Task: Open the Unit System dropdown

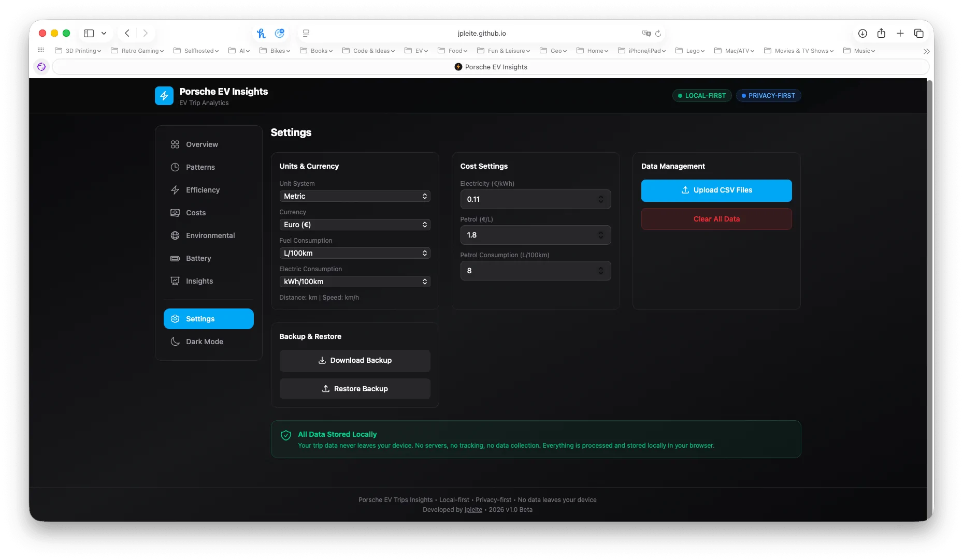Action: (354, 196)
